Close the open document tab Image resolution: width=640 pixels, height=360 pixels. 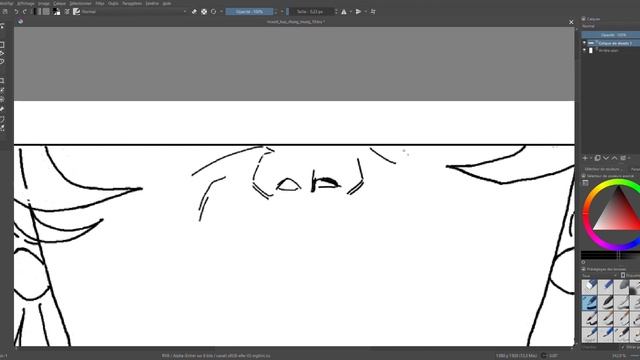click(571, 22)
